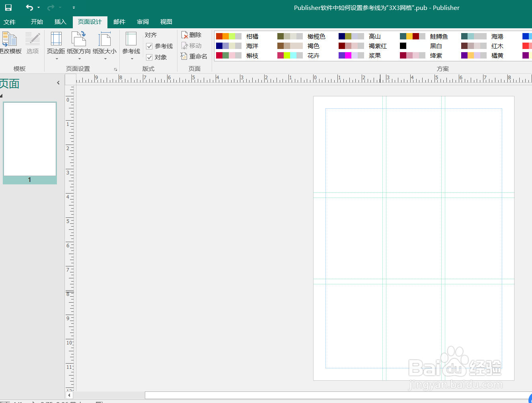
Task: Click the 重命名 page button
Action: 194,57
